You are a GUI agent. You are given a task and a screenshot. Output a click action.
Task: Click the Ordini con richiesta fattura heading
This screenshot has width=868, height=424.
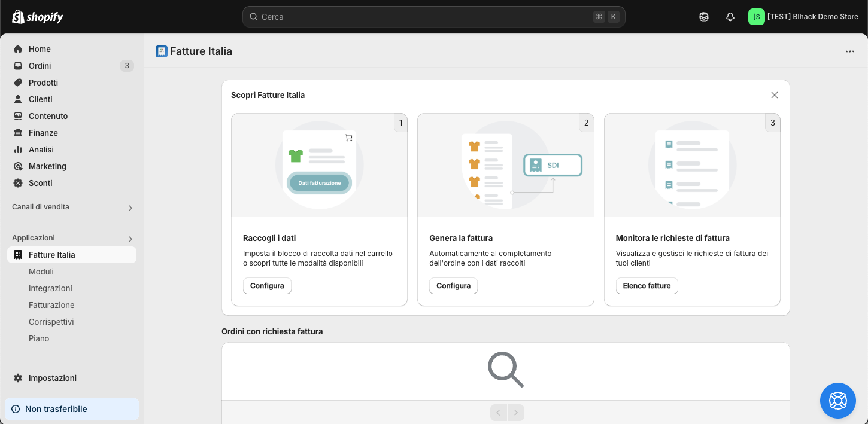(x=272, y=331)
